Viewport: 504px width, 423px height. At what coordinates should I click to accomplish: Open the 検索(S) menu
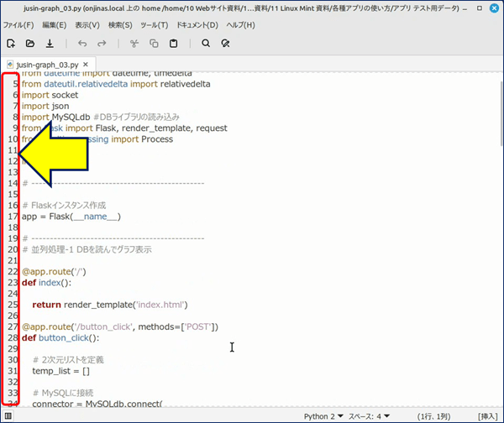click(x=120, y=25)
